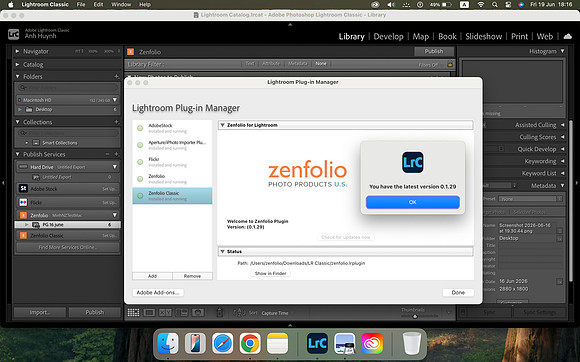Select the Painter spray can tool
This screenshot has height=362, width=580.
219,312
